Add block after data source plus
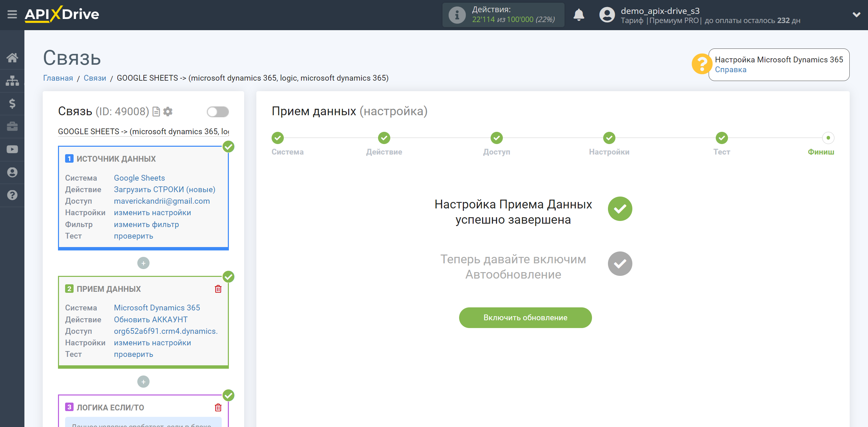Image resolution: width=868 pixels, height=427 pixels. point(143,263)
